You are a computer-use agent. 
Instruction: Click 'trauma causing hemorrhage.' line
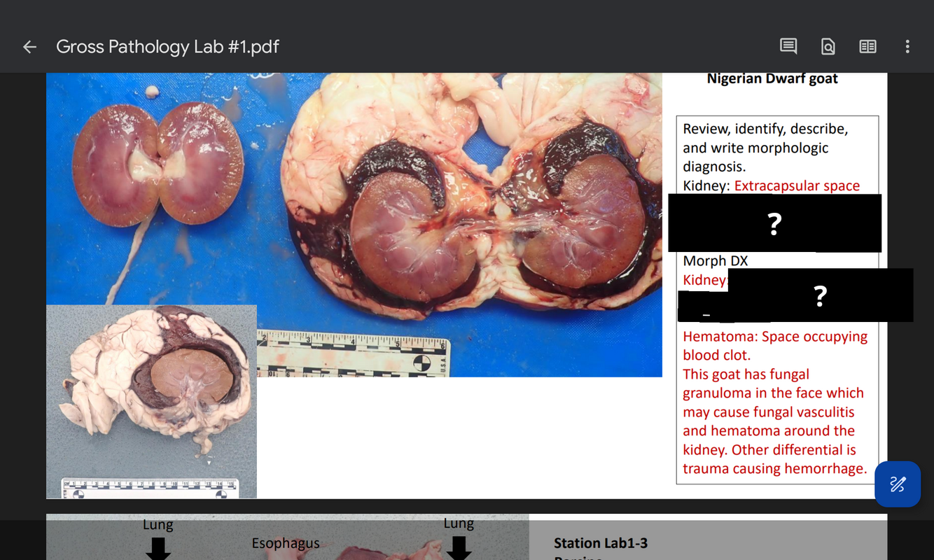click(774, 469)
